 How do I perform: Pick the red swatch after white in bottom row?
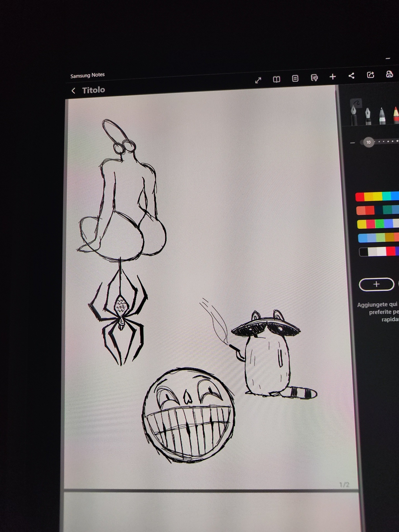pyautogui.click(x=390, y=251)
